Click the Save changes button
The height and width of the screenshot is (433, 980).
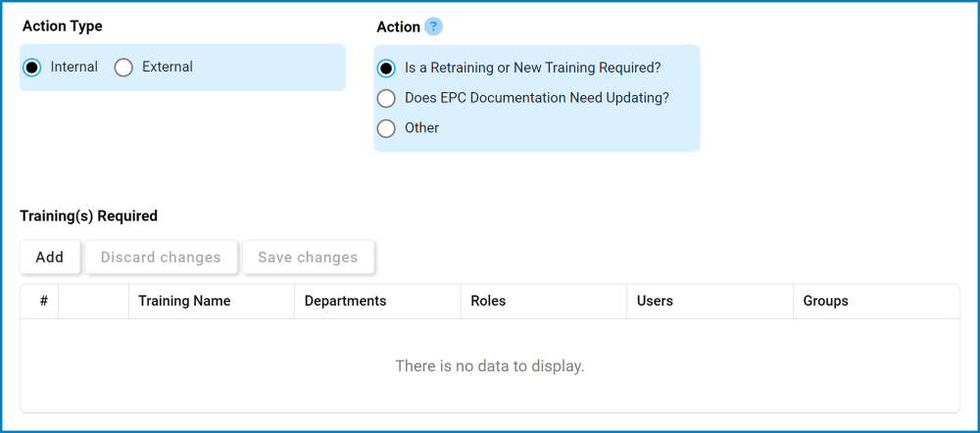point(308,258)
